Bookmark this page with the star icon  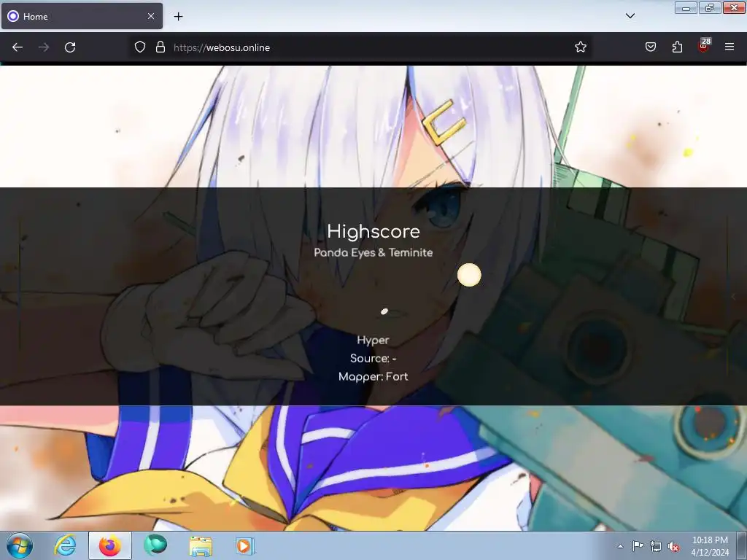click(580, 47)
